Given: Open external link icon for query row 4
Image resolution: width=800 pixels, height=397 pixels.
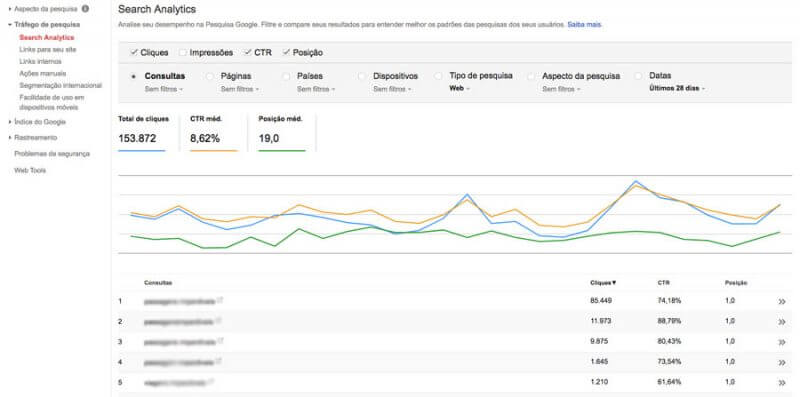Looking at the screenshot, I should (219, 361).
